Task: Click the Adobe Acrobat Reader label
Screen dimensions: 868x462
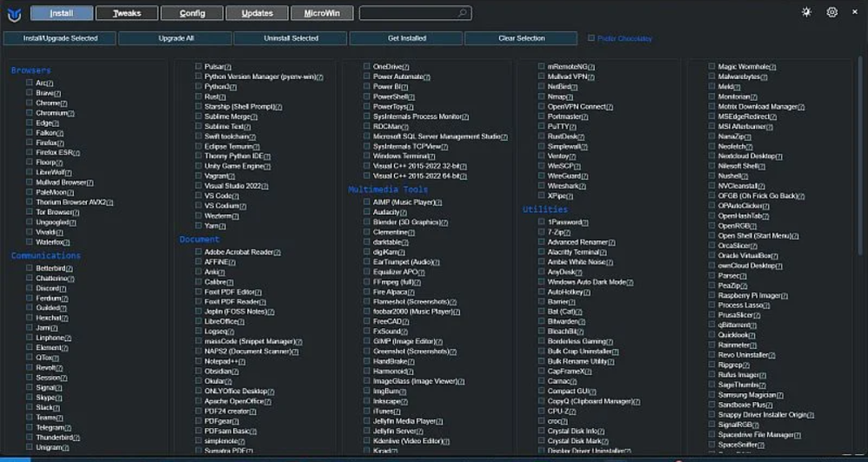Action: click(238, 252)
